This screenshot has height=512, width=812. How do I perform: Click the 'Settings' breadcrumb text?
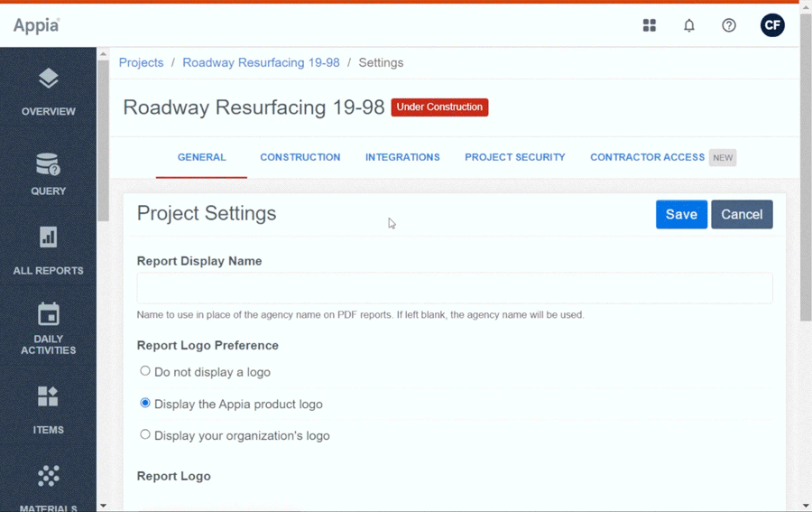[x=381, y=62]
